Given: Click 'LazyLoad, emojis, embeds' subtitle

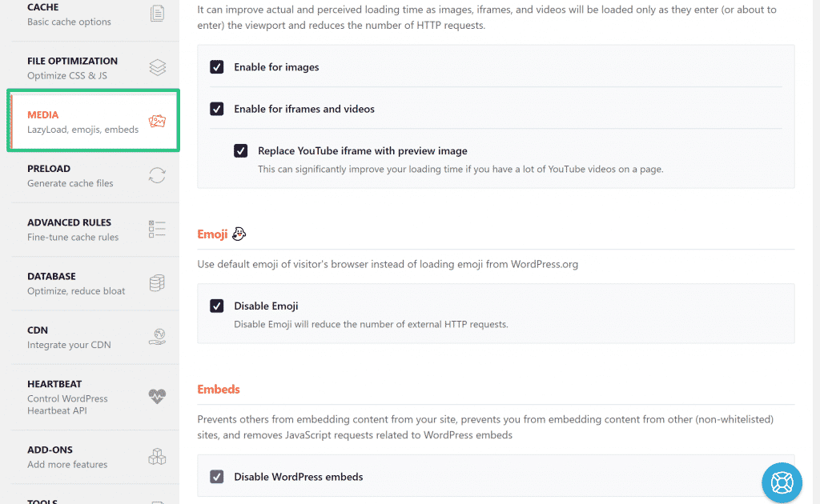Looking at the screenshot, I should click(x=82, y=130).
